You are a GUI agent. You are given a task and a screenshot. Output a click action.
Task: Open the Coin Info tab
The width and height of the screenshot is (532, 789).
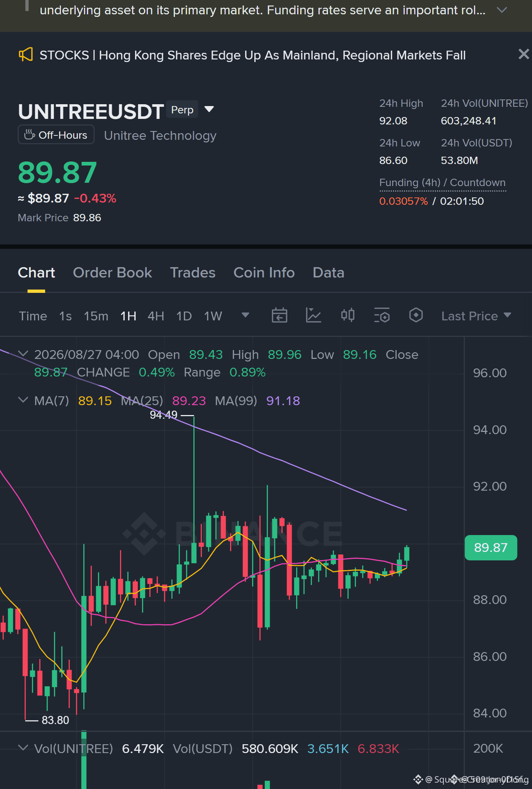pos(264,273)
